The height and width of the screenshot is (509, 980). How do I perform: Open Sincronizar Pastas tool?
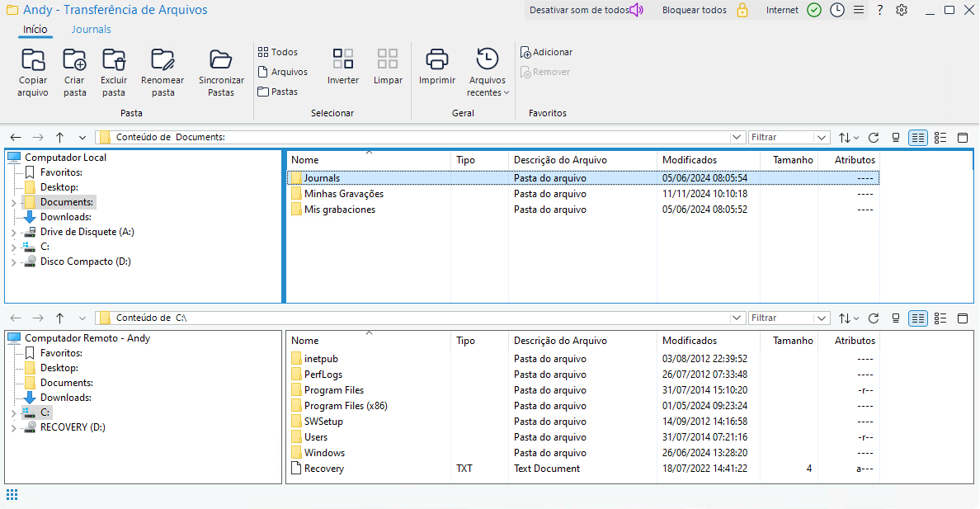[x=221, y=60]
